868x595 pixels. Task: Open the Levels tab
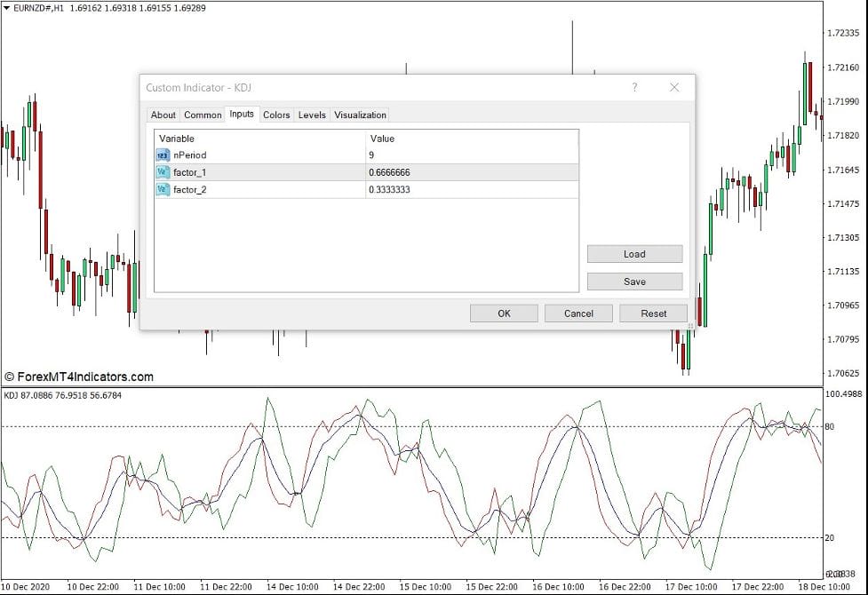coord(311,115)
